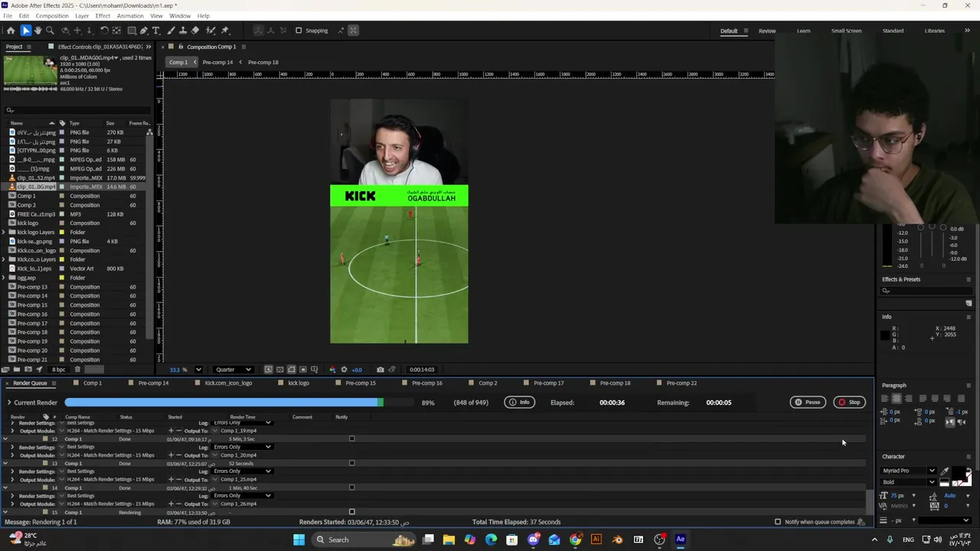Switch to the Pre-comp 14 timeline tab

click(x=153, y=383)
